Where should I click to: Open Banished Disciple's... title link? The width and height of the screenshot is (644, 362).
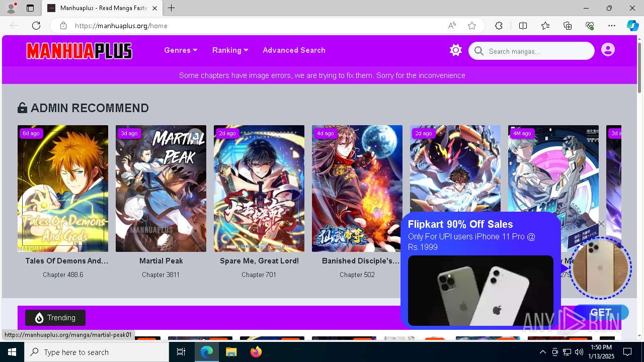(361, 261)
